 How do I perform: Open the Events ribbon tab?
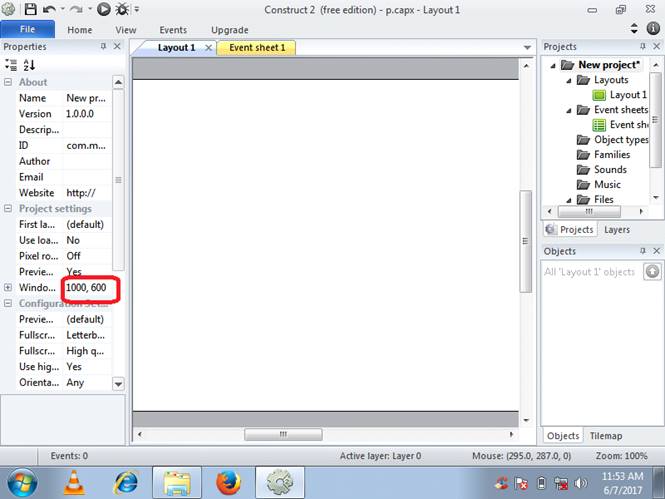pos(173,30)
